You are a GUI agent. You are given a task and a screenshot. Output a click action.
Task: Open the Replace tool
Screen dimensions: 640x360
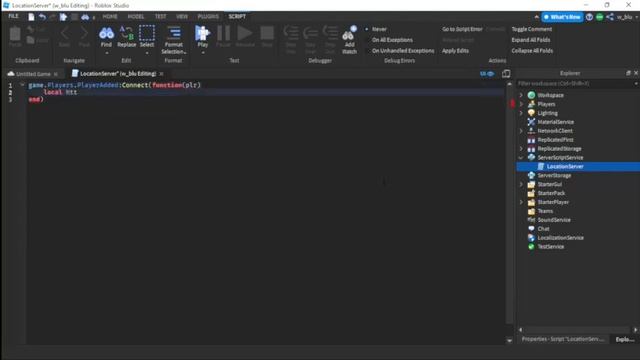click(x=127, y=37)
